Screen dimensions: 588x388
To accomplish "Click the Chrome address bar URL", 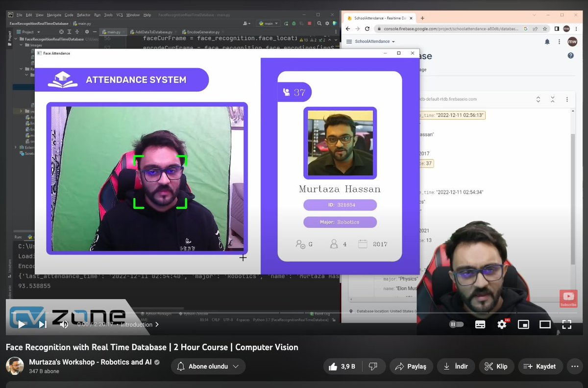I will [x=450, y=29].
